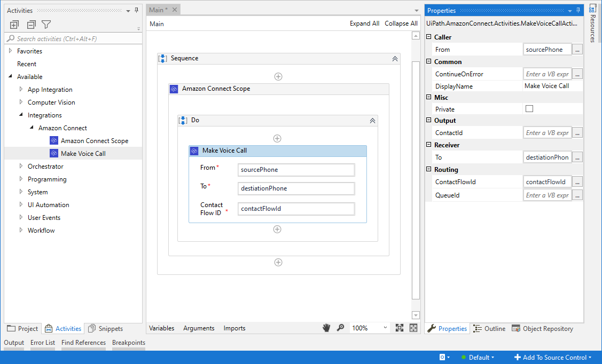Collapse the Amazon Connect tree node
This screenshot has width=602, height=364.
[32, 128]
